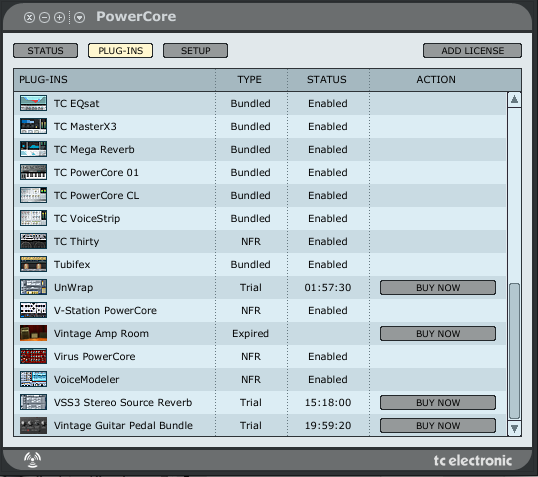Switch to the STATUS tab
The height and width of the screenshot is (477, 538).
45,50
